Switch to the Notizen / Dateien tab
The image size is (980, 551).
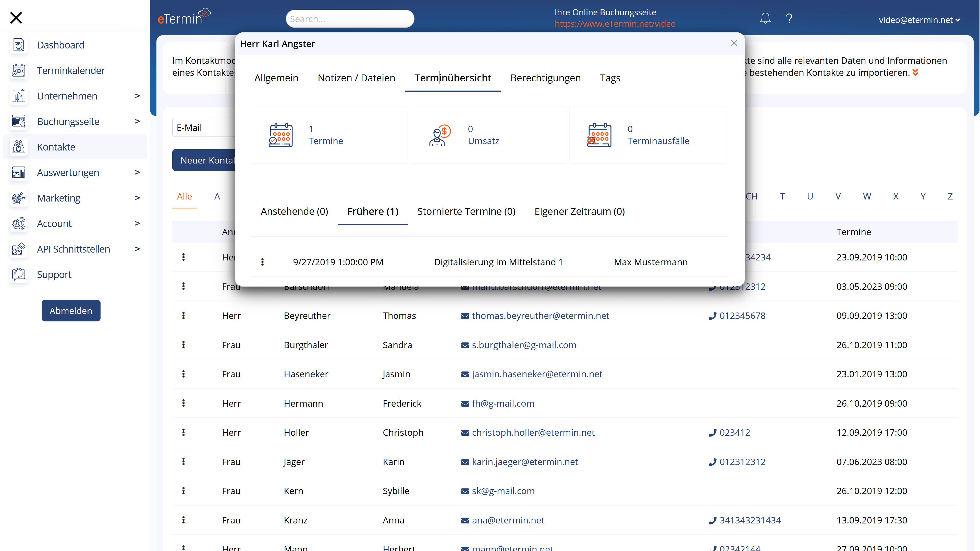click(356, 78)
